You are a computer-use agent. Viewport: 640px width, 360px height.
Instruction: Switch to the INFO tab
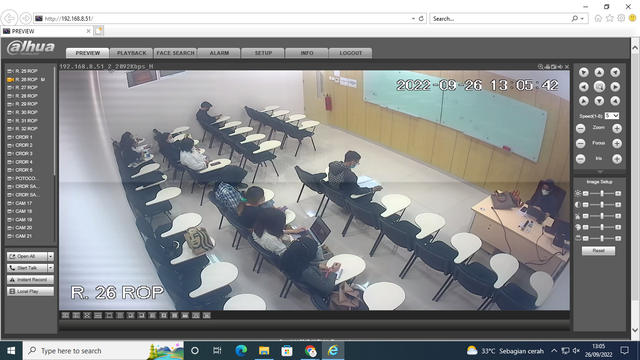click(307, 53)
